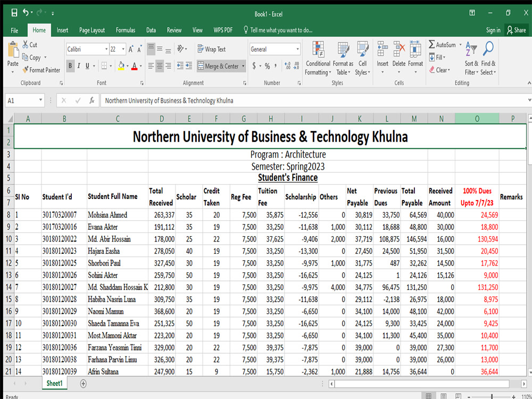
Task: Select the Format Painter tool
Action: pos(41,70)
